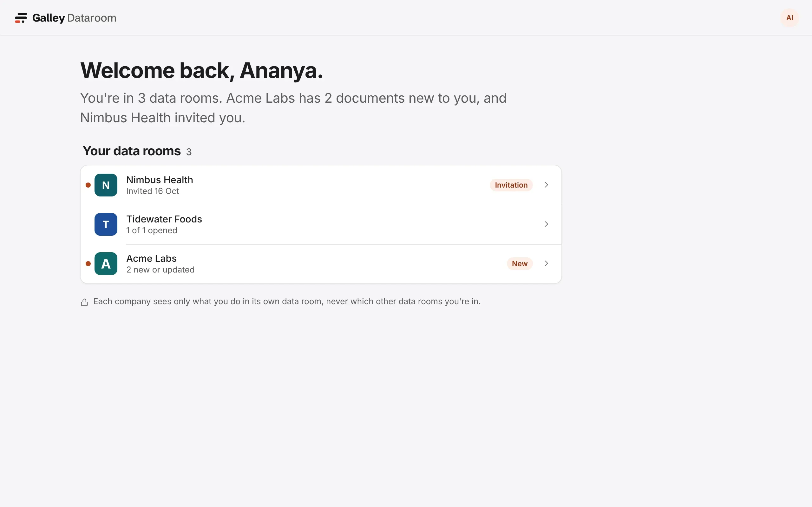Open the Tidewater Foods data room
Image resolution: width=812 pixels, height=507 pixels.
tap(321, 224)
